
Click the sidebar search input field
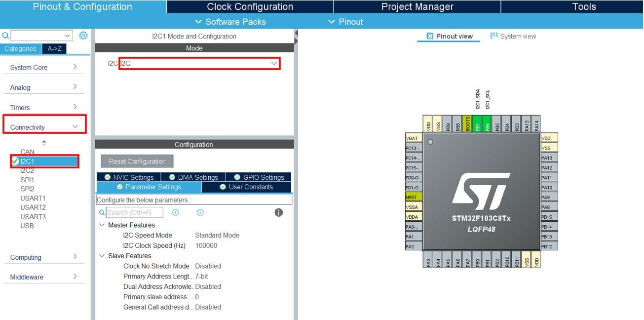pyautogui.click(x=38, y=36)
